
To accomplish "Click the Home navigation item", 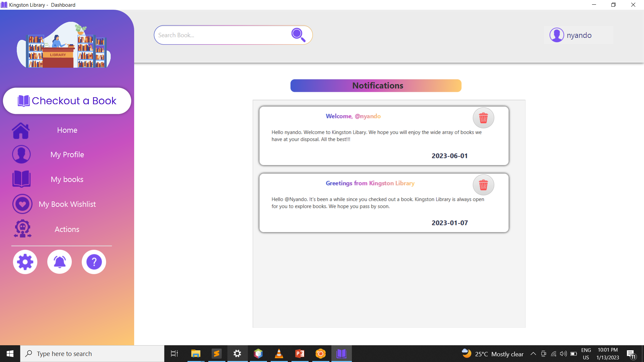I will [67, 130].
